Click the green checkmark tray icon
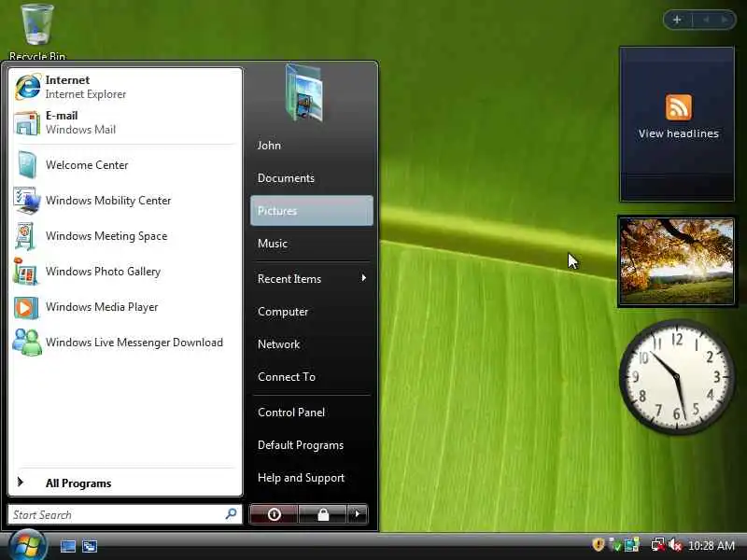The height and width of the screenshot is (560, 747). [x=615, y=546]
